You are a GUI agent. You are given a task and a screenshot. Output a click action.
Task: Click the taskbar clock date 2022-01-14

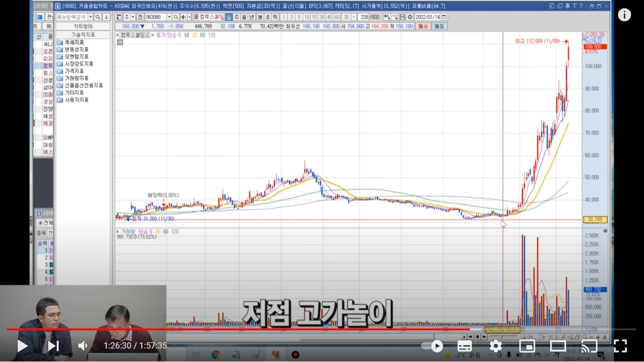click(x=578, y=359)
